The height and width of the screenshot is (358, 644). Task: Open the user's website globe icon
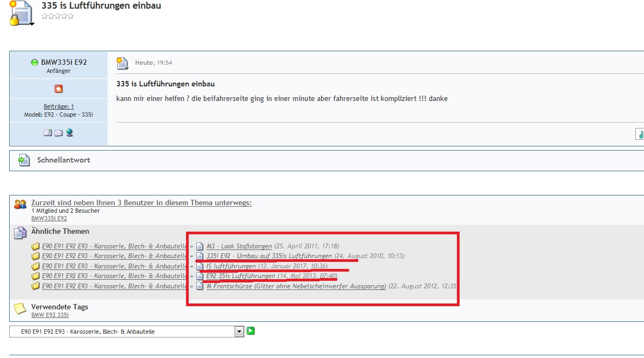tap(69, 132)
